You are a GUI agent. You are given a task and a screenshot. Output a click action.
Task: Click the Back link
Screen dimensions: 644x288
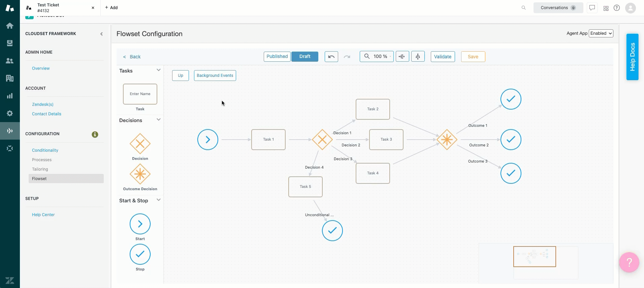(x=132, y=57)
